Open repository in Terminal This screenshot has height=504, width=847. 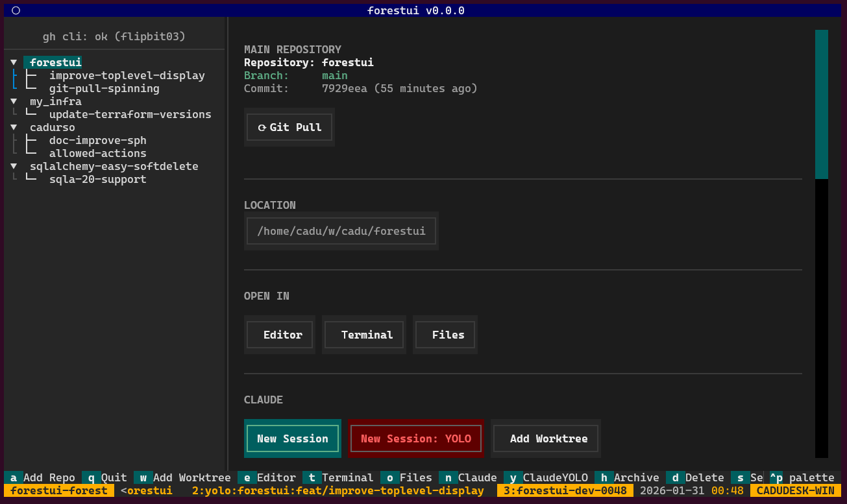click(x=364, y=335)
